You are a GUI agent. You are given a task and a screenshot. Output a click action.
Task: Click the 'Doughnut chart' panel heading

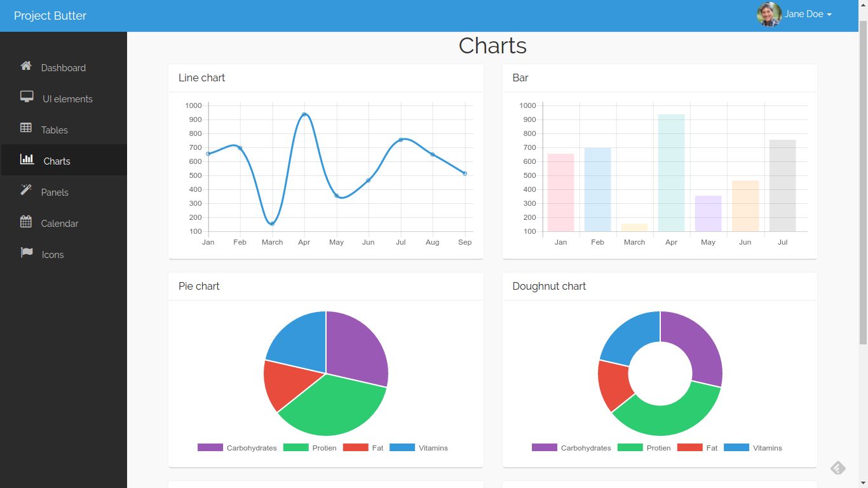click(549, 286)
